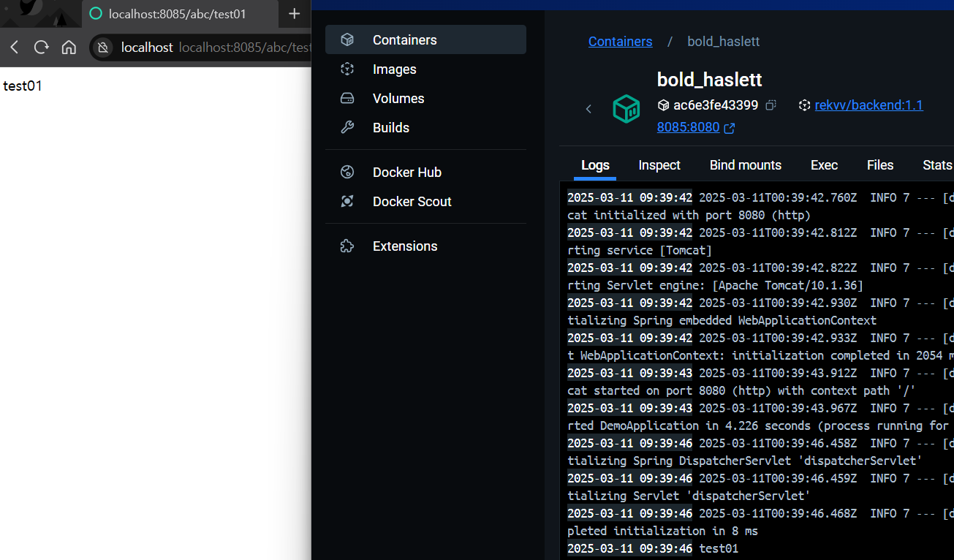Open the 8085:8080 port link

point(688,127)
